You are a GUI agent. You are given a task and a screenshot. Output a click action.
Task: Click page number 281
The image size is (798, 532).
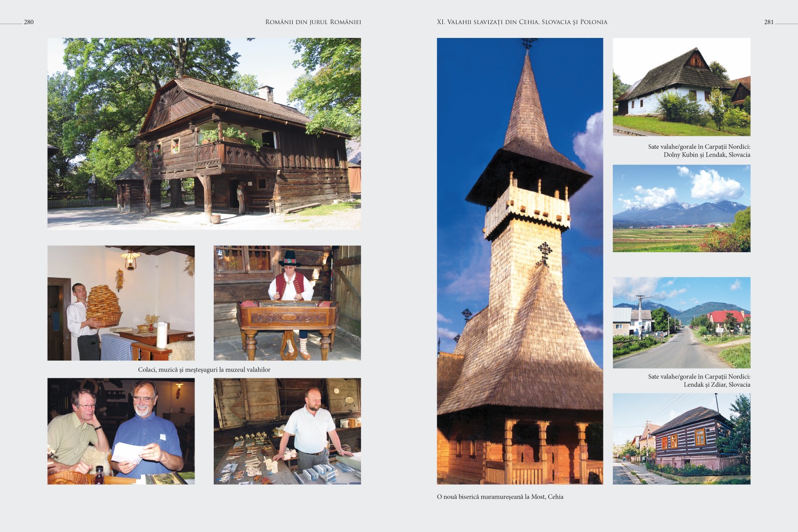click(768, 22)
